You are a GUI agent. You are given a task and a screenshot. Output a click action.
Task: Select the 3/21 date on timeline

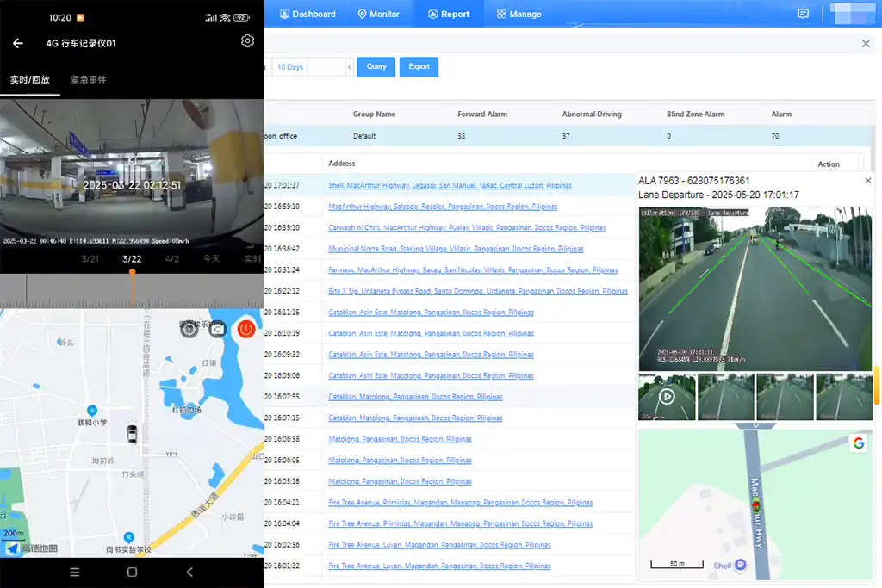pos(90,259)
